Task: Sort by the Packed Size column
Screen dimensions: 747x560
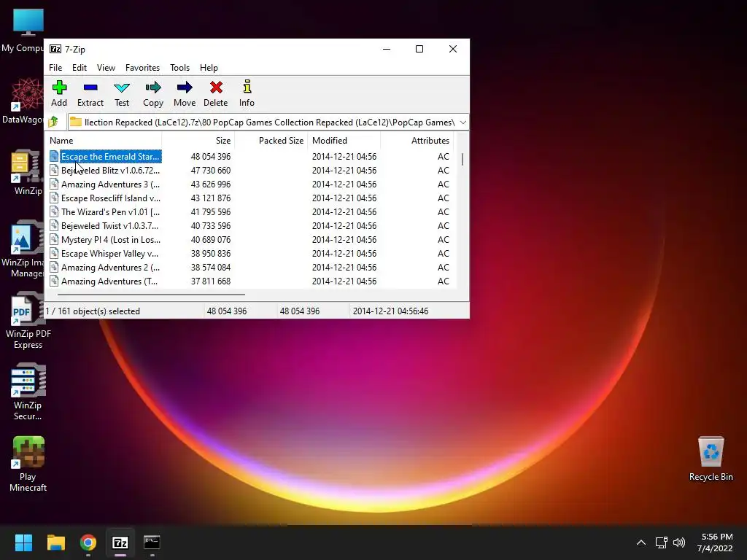Action: pos(271,141)
